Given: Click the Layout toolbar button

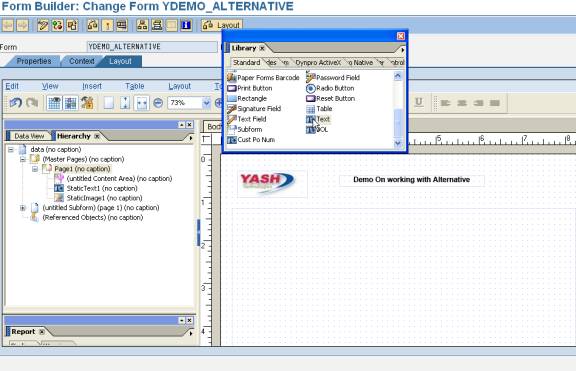Looking at the screenshot, I should [x=222, y=25].
